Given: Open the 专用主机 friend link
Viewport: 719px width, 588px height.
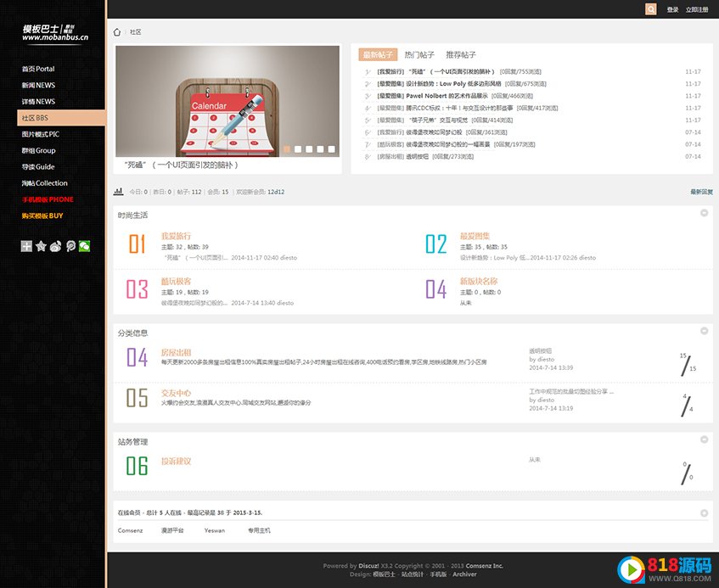Looking at the screenshot, I should pyautogui.click(x=259, y=530).
